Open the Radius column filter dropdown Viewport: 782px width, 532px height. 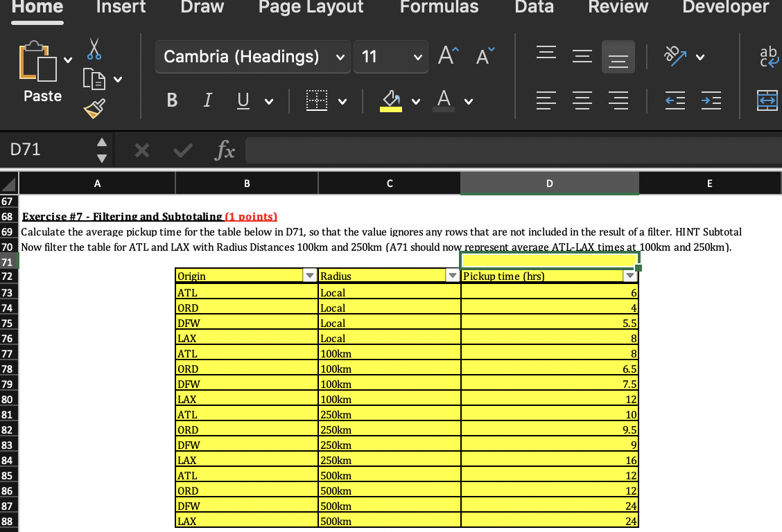[453, 275]
